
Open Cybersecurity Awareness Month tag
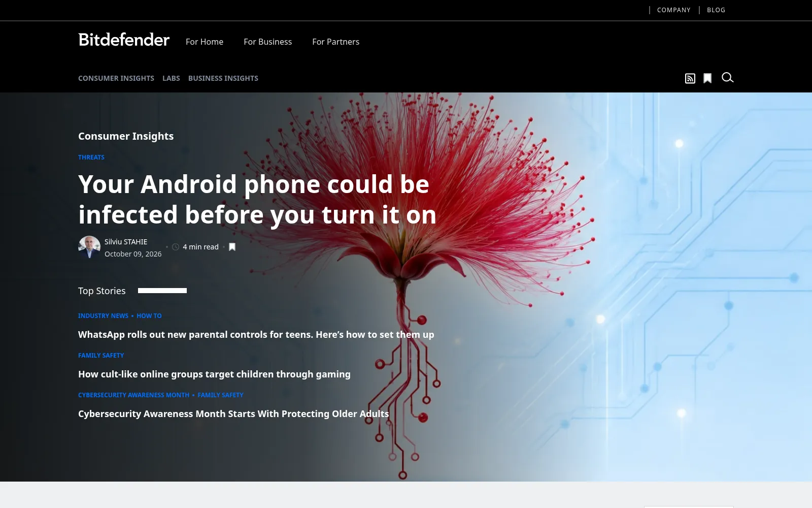tap(133, 395)
